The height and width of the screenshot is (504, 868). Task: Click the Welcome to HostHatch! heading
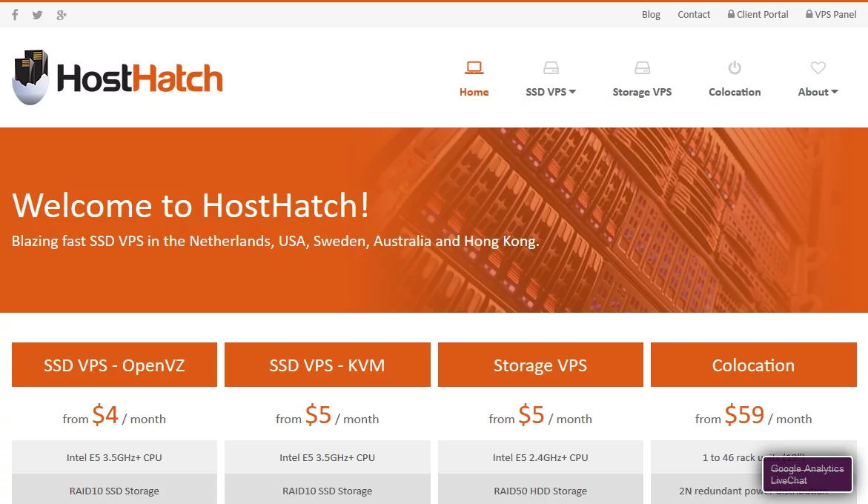point(191,205)
